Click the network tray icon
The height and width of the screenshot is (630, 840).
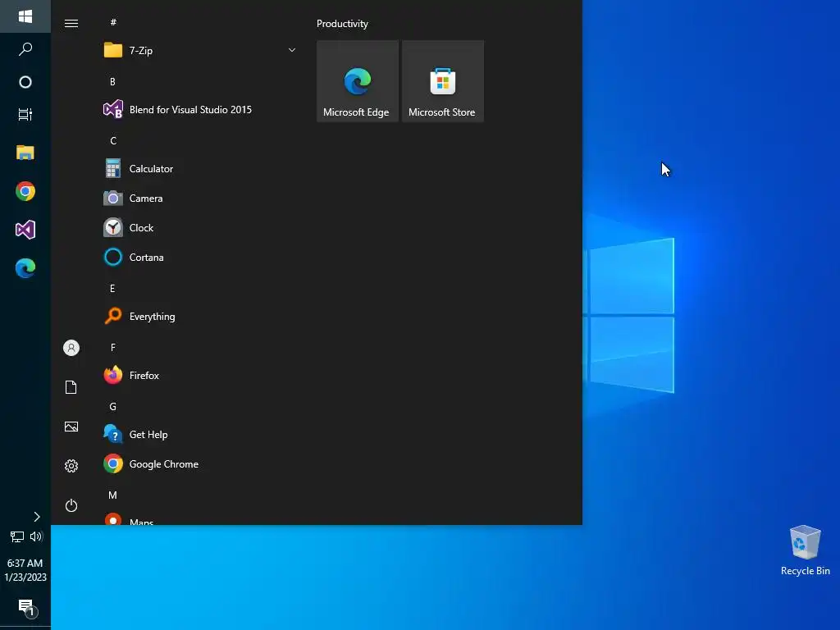16,536
